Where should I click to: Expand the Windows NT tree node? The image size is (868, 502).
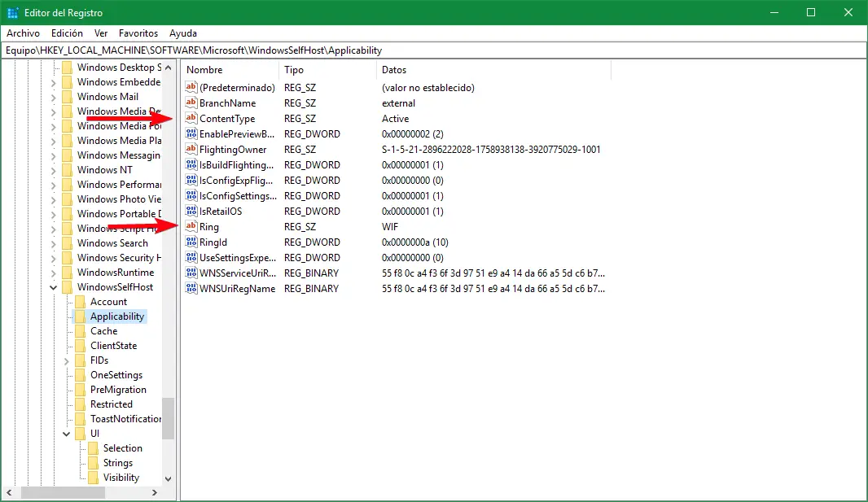(53, 170)
